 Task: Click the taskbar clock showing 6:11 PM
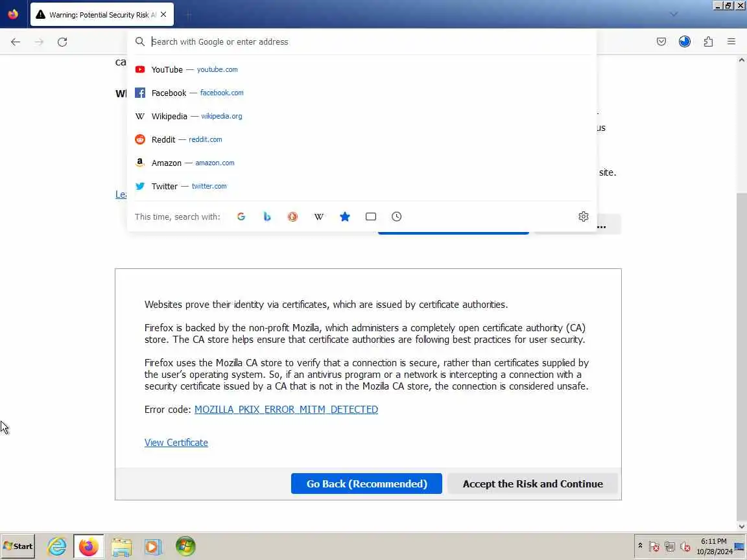point(714,546)
